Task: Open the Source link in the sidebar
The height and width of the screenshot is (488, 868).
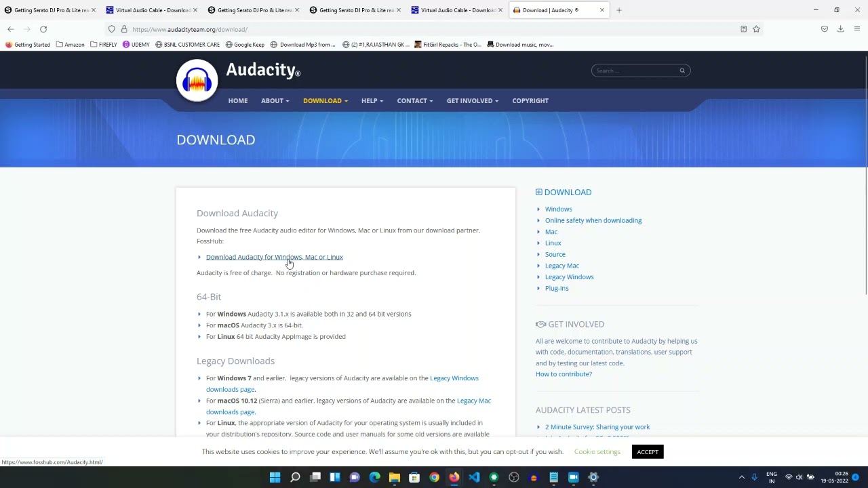Action: [555, 254]
